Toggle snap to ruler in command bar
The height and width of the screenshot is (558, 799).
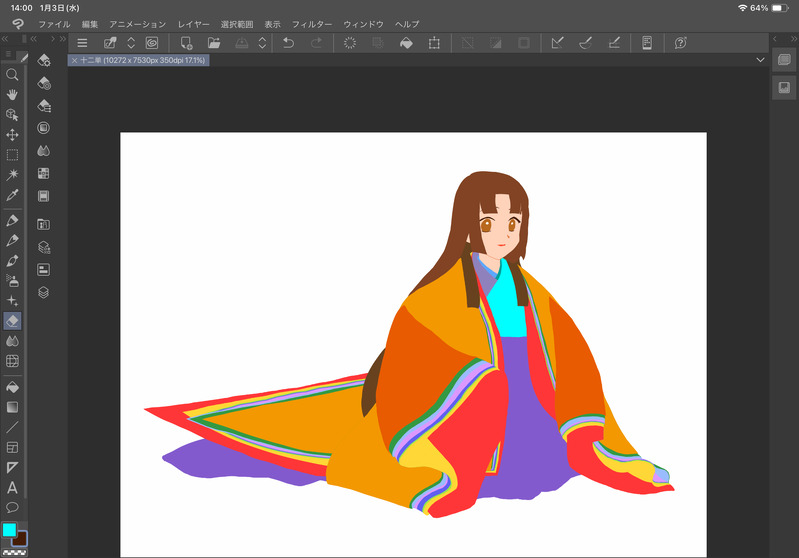click(x=558, y=43)
